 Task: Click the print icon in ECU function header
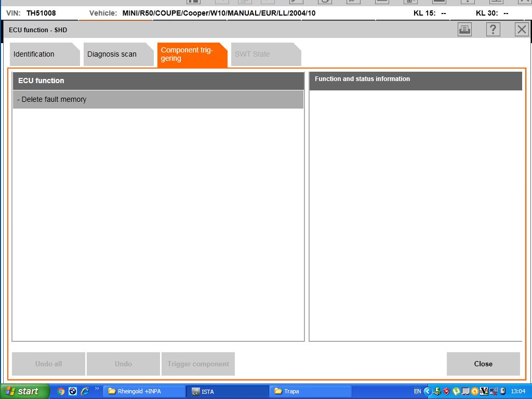click(464, 30)
